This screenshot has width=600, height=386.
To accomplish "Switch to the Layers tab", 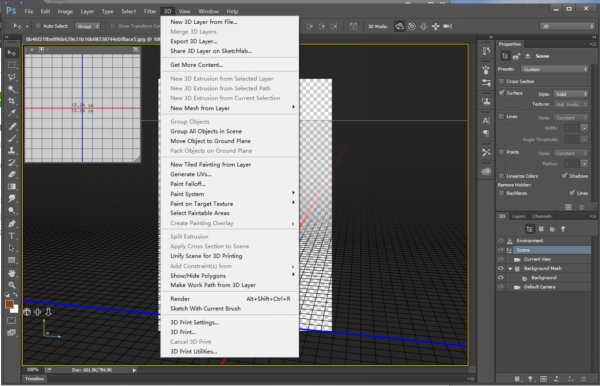I will point(518,217).
